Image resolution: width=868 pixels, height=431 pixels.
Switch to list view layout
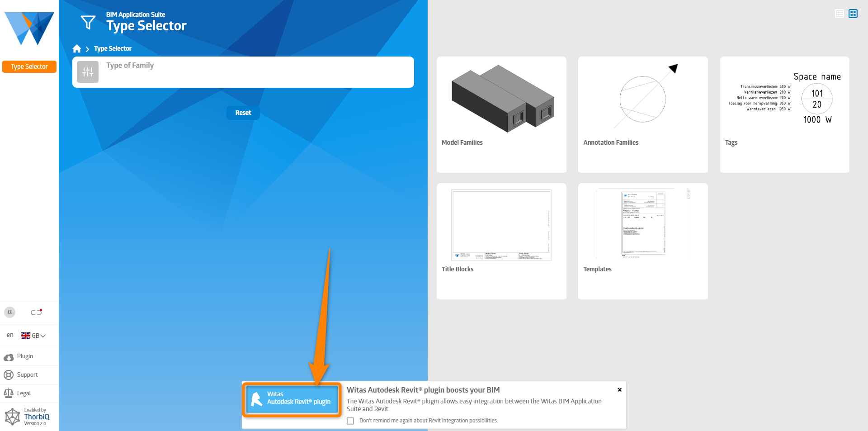pos(840,14)
